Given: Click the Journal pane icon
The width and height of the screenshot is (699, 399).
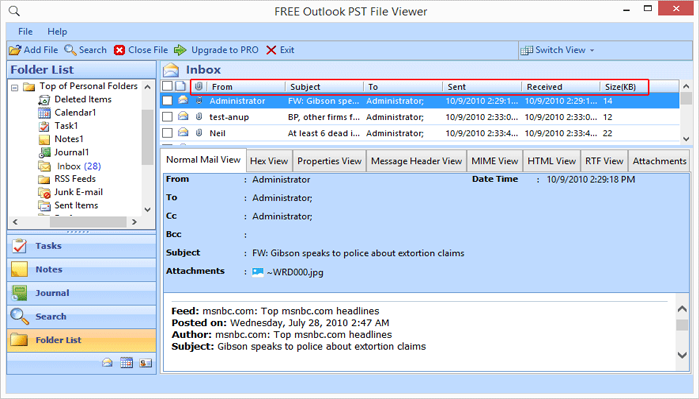Looking at the screenshot, I should click(19, 293).
